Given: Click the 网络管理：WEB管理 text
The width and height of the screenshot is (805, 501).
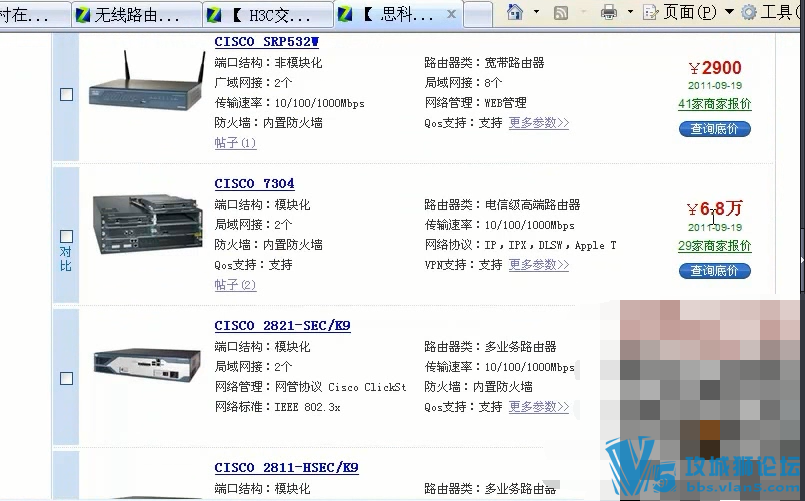Looking at the screenshot, I should click(x=475, y=103).
